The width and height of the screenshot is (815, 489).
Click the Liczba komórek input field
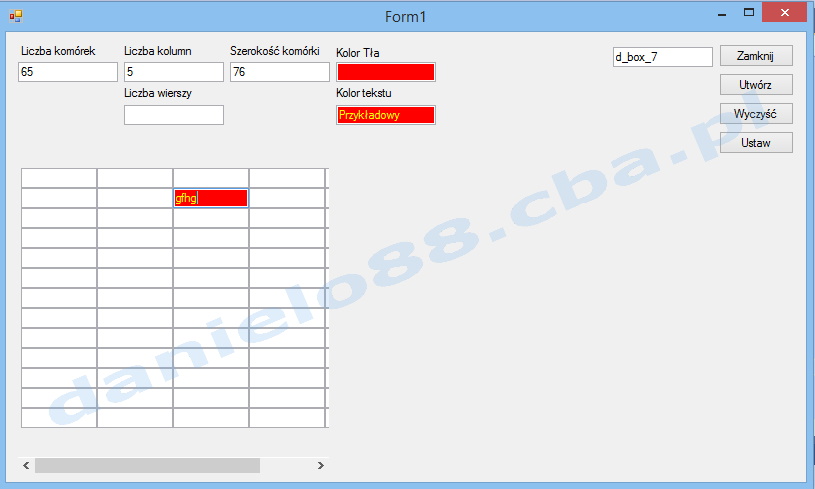click(x=68, y=72)
